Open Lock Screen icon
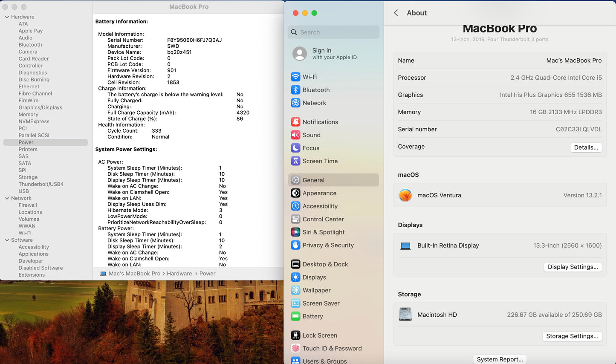This screenshot has width=616, height=364. point(295,335)
